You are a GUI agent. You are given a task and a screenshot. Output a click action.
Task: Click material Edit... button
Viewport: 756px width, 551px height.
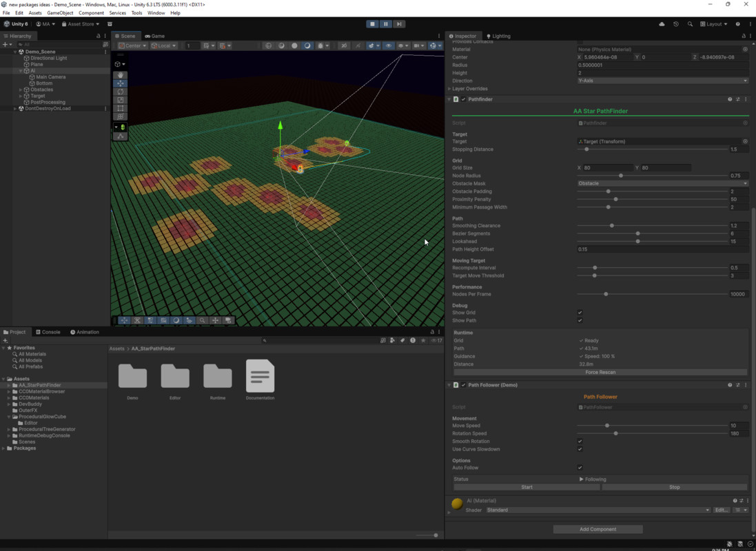[722, 510]
